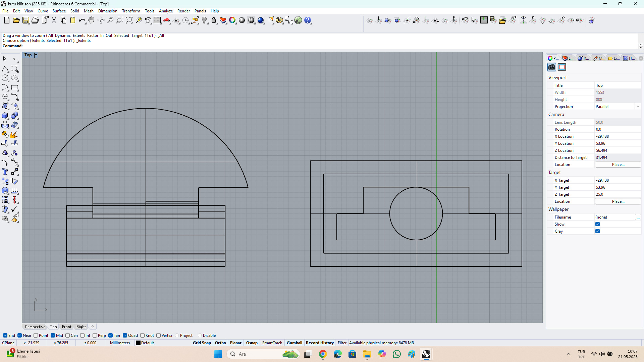Click the padlock Lock icon
Screen dimensions: 644x362
pyautogui.click(x=214, y=20)
